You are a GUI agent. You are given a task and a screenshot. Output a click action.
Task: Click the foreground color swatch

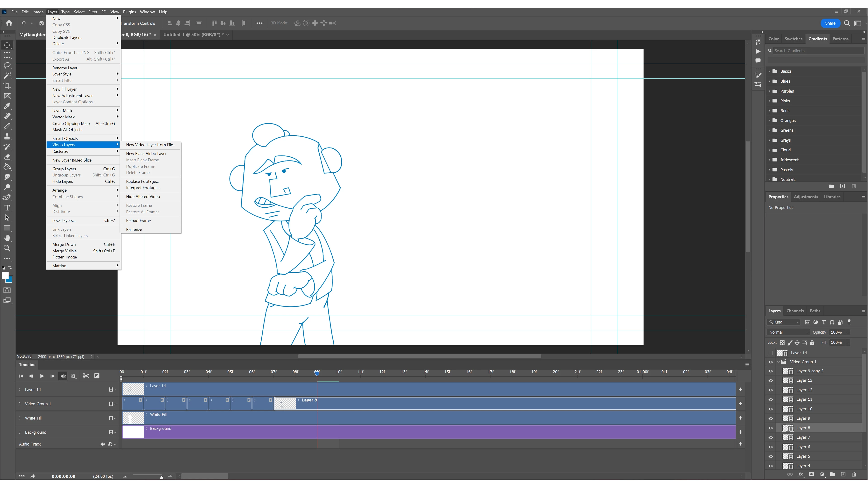(x=5, y=275)
